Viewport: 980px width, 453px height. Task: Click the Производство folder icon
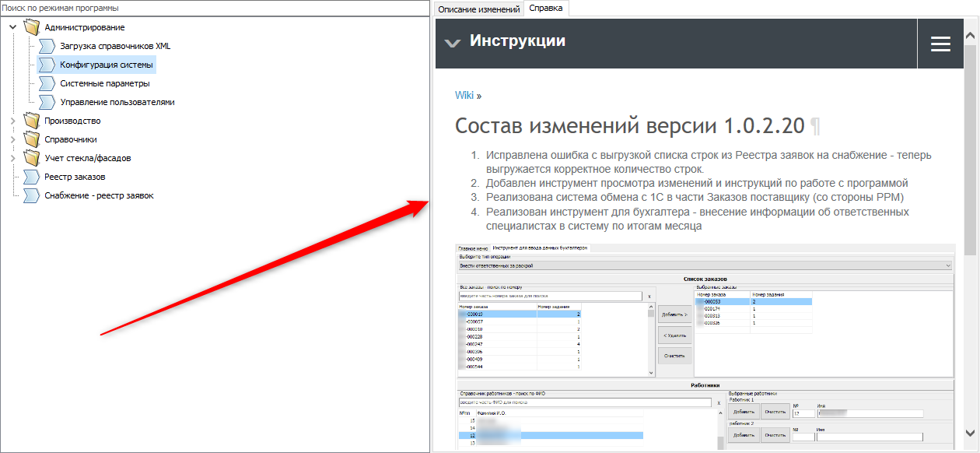[x=31, y=121]
